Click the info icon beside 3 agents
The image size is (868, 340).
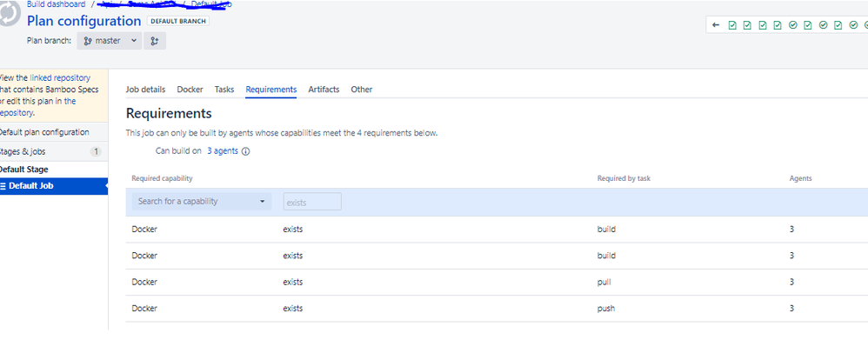(x=246, y=151)
